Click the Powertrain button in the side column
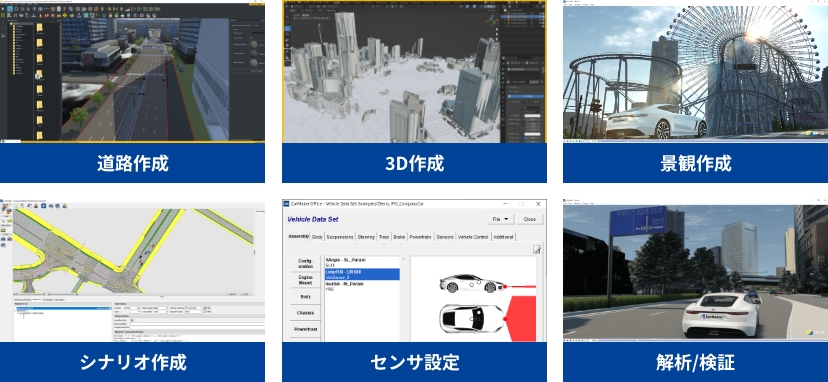Viewport: 828px width, 382px height. pyautogui.click(x=305, y=329)
